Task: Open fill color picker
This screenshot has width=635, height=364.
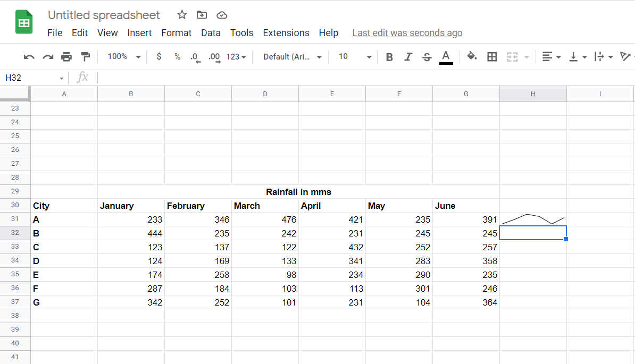Action: click(472, 56)
